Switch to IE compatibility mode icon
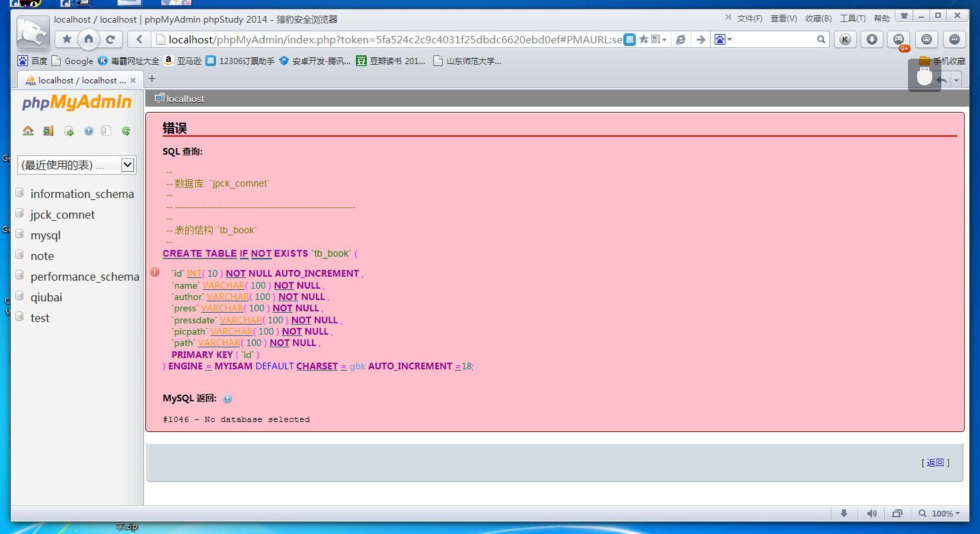The height and width of the screenshot is (534, 980). click(681, 39)
